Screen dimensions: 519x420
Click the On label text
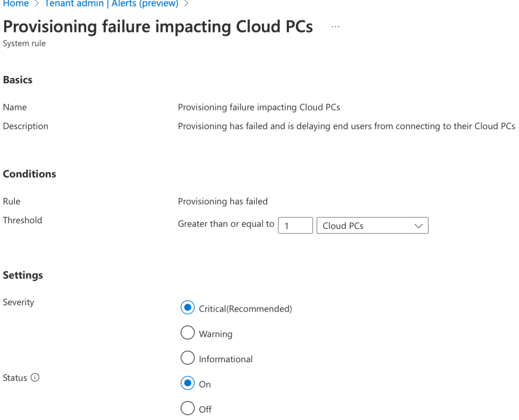click(x=205, y=384)
